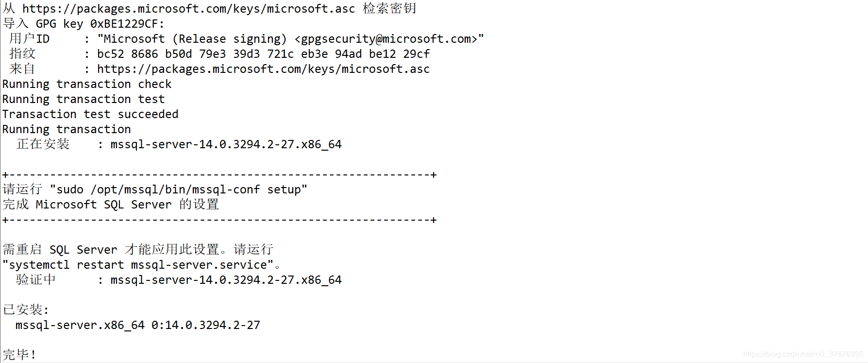The width and height of the screenshot is (868, 363).
Task: Click the package name beside 验证中
Action: tap(226, 280)
